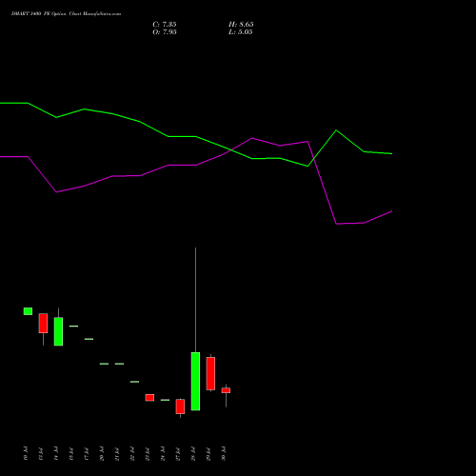Viewport: 476px width, 476px height.
Task: Click the open value O: 7.95
Action: 165,32
